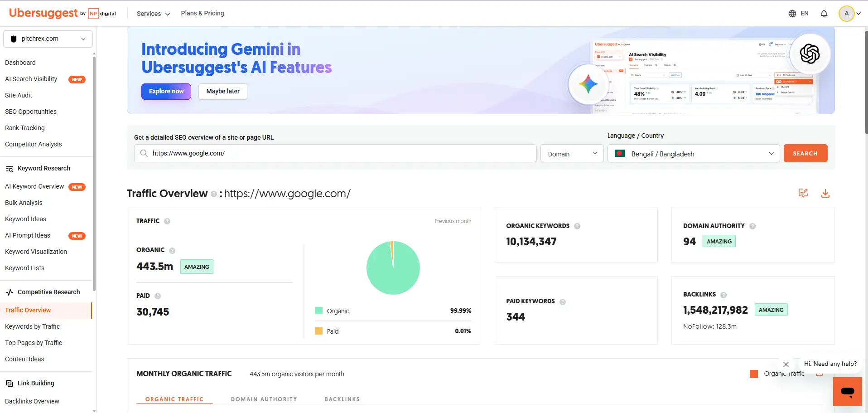Click the green Organic legend swatch
Image resolution: width=868 pixels, height=413 pixels.
tap(319, 311)
